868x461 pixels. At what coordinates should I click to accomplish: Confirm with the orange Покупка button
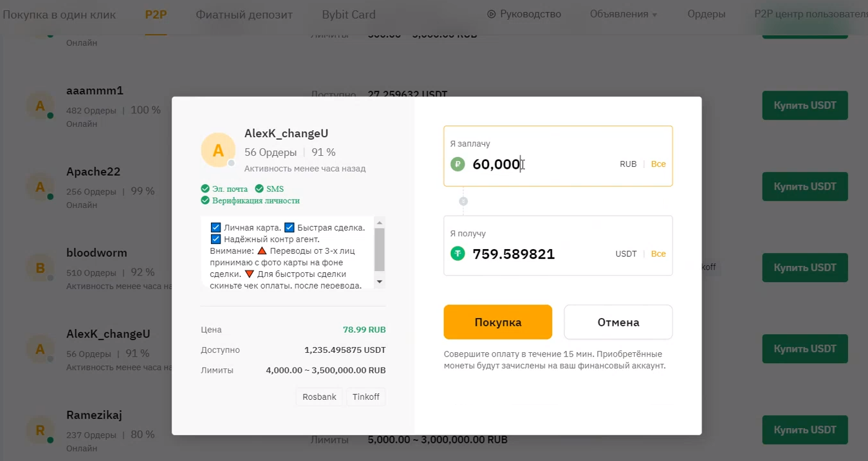(x=497, y=322)
